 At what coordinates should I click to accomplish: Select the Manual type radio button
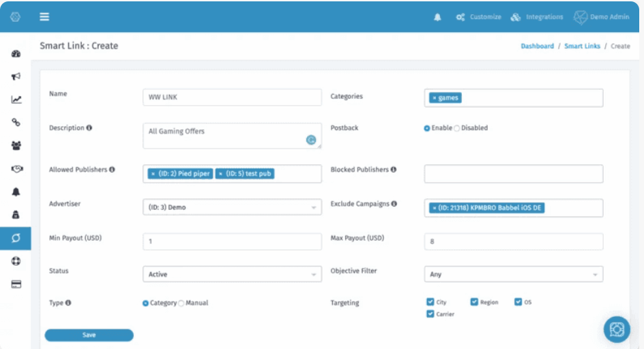point(181,303)
